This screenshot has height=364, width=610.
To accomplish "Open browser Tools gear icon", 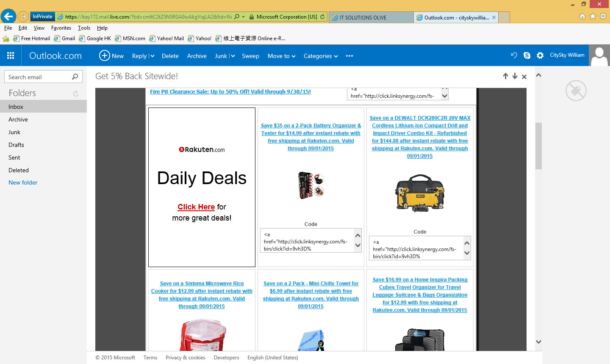I will tap(603, 17).
